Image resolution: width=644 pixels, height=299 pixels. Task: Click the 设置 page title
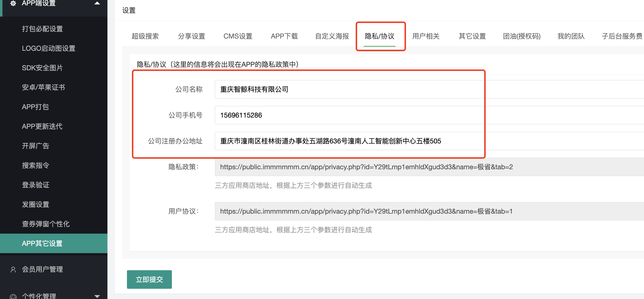129,10
